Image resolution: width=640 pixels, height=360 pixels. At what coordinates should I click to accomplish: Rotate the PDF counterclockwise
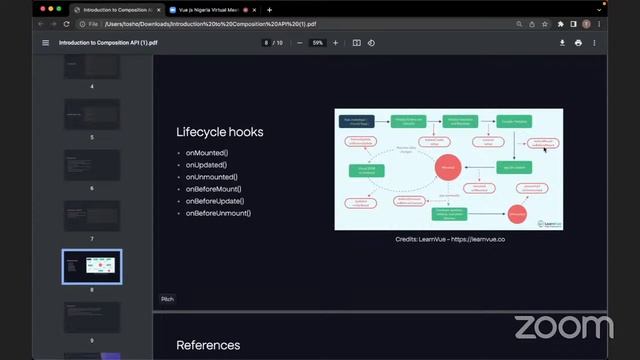click(x=371, y=43)
